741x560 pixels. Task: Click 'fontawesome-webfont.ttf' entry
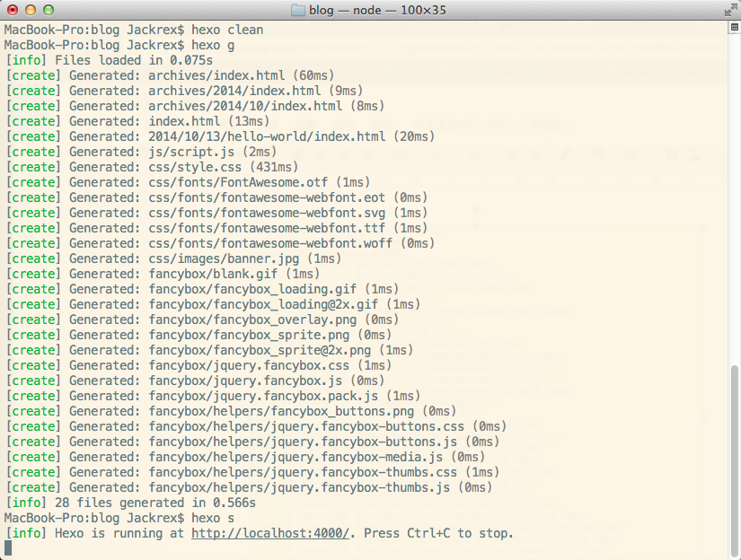tap(303, 228)
